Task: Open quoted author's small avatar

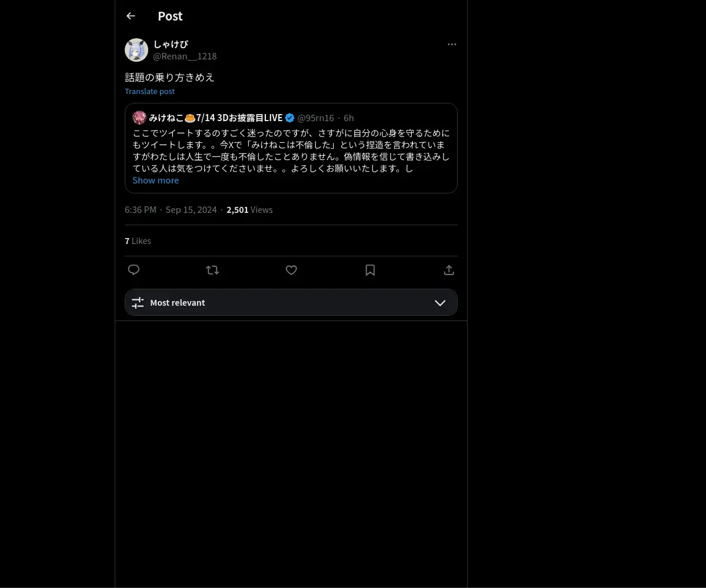Action: click(139, 118)
